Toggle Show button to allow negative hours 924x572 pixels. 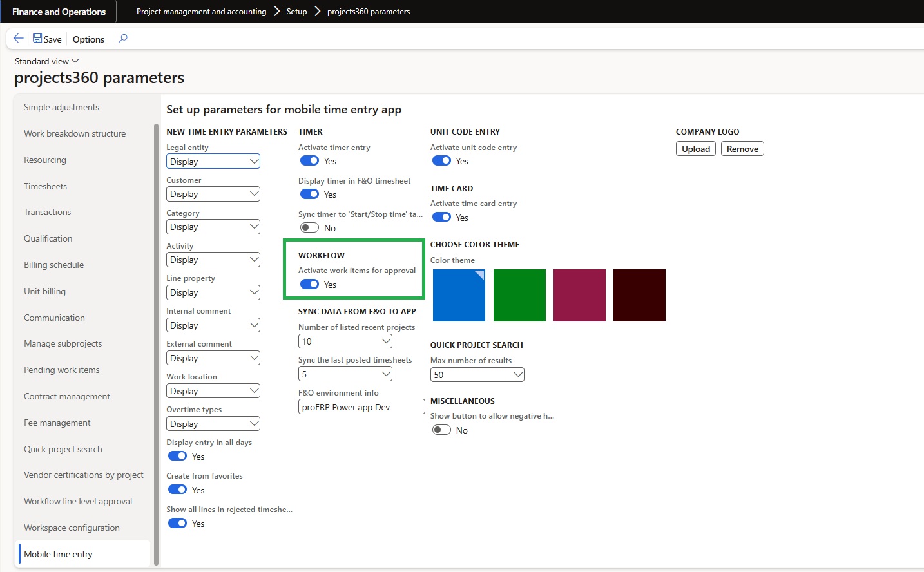click(442, 430)
